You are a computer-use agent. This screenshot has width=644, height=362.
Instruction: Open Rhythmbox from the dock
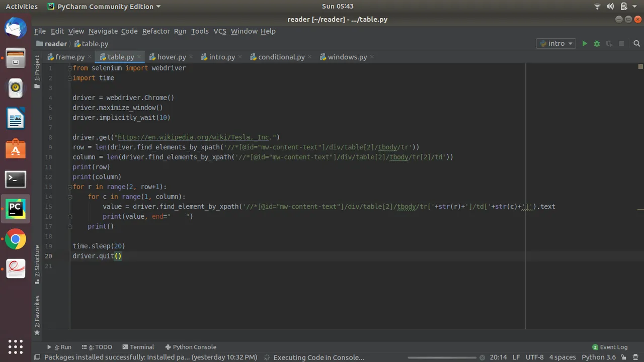pyautogui.click(x=16, y=88)
